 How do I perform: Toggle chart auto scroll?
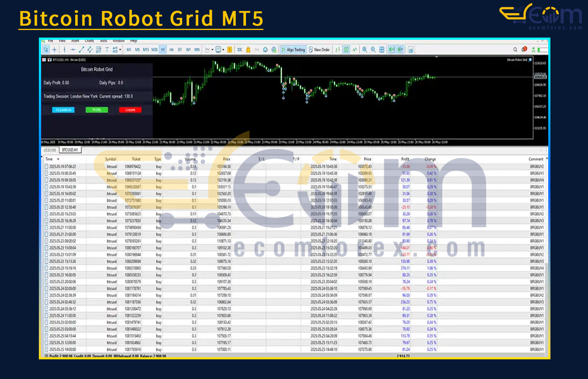(x=391, y=50)
